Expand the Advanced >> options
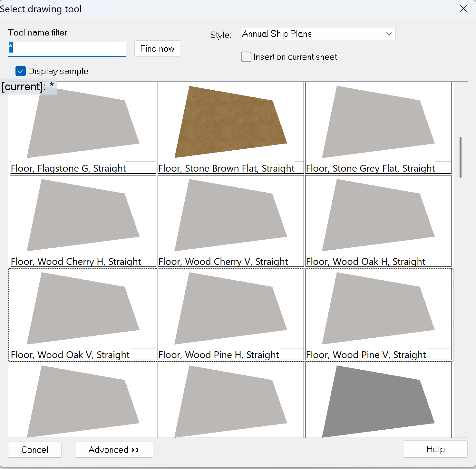Image resolution: width=476 pixels, height=469 pixels. tap(114, 450)
